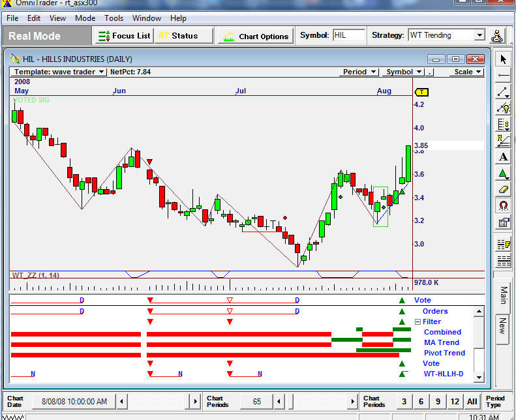The image size is (516, 420).
Task: Click the yellow T tag marker
Action: click(421, 92)
